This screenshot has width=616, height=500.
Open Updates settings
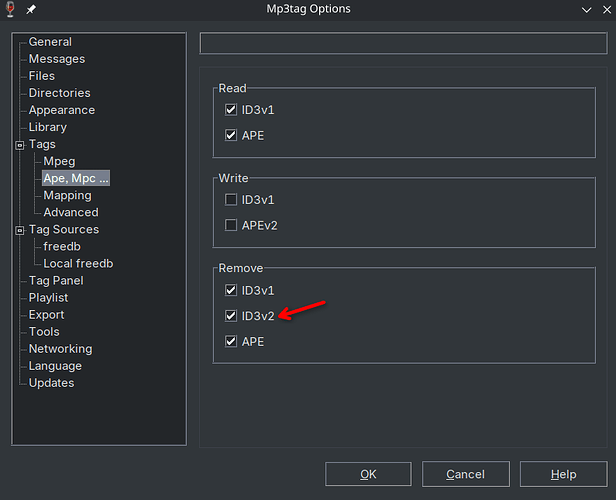(x=51, y=383)
